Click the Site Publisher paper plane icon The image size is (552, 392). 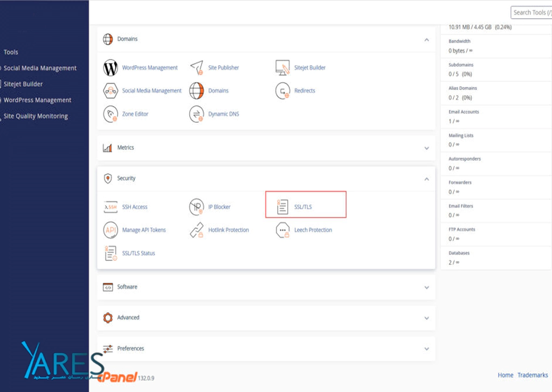click(197, 67)
